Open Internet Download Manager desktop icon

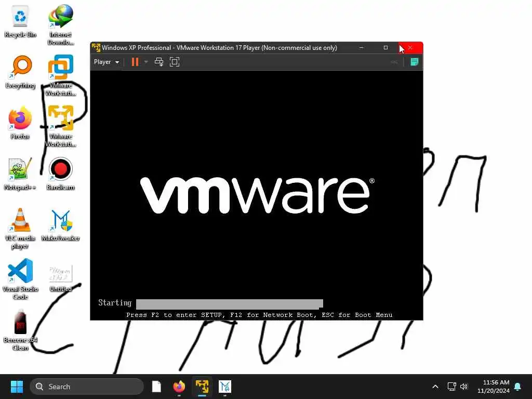(61, 25)
